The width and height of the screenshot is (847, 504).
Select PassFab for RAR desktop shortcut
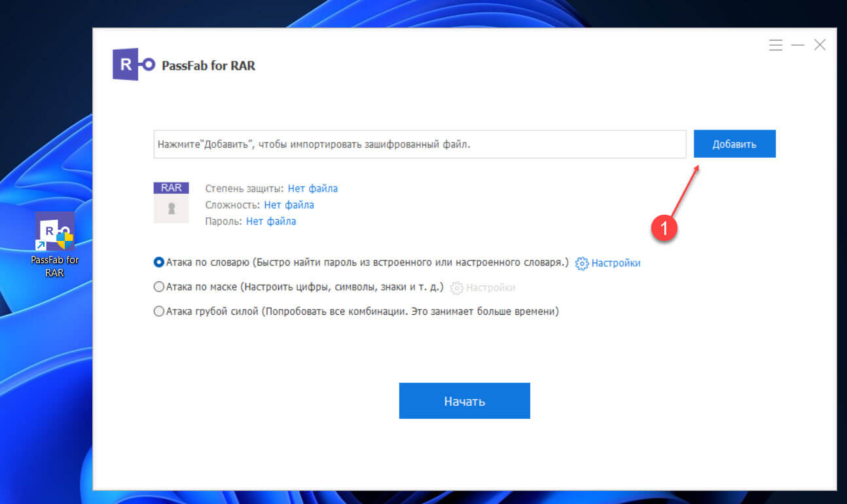click(x=55, y=245)
